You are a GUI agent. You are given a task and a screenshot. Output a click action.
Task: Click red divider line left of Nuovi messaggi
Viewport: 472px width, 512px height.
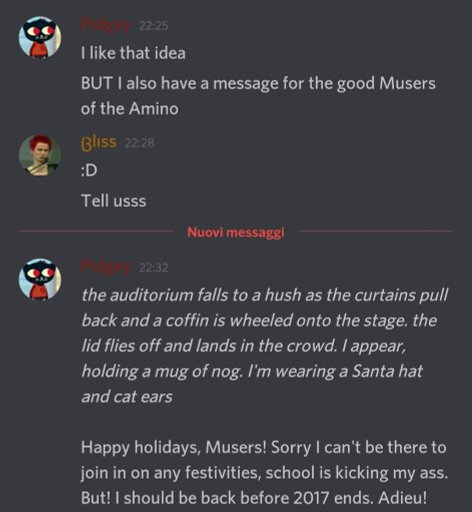[x=95, y=230]
